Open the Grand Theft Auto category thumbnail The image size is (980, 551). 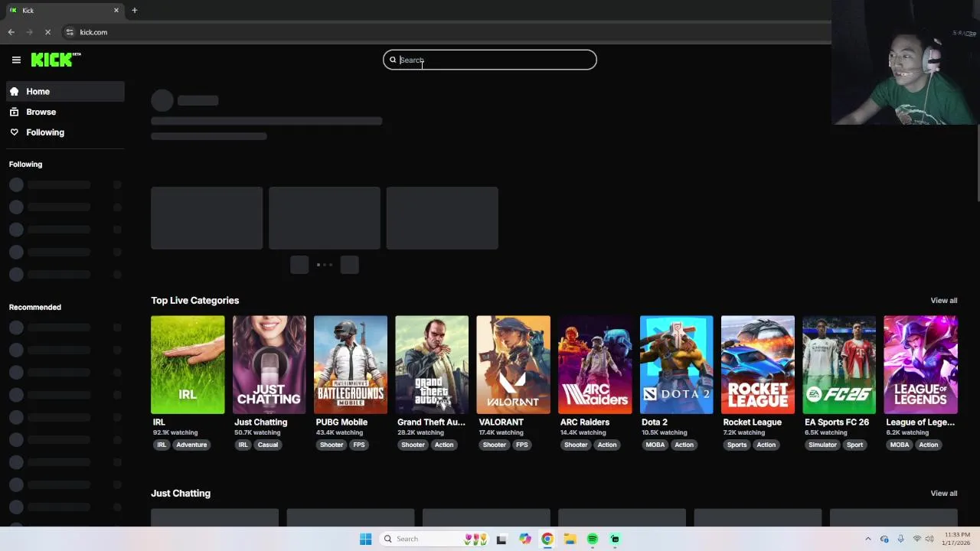click(432, 364)
